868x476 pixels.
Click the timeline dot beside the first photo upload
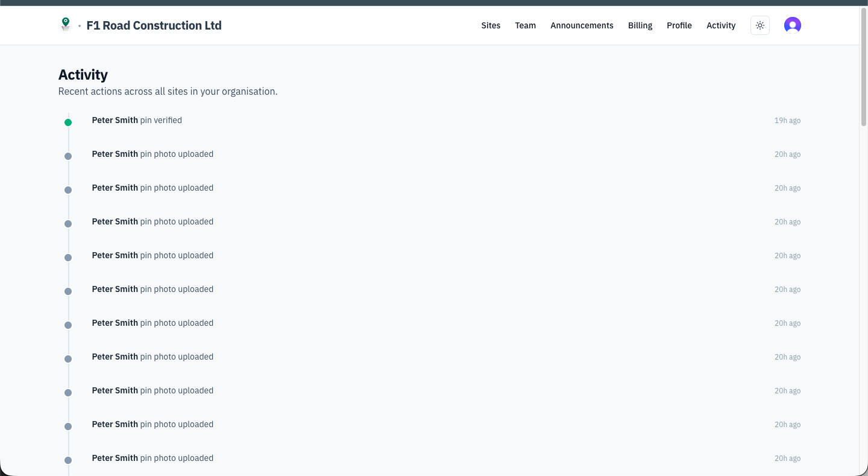[68, 156]
